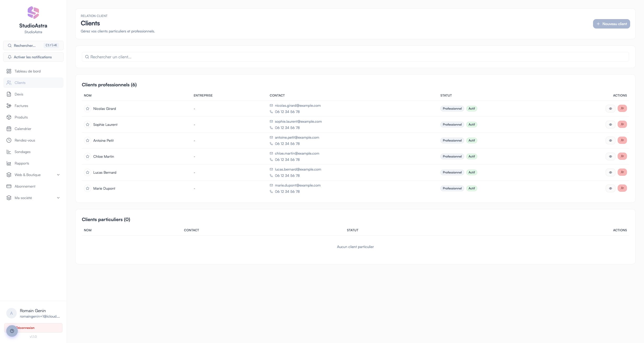Open the Rapports section icon
This screenshot has height=343, width=644.
9,163
